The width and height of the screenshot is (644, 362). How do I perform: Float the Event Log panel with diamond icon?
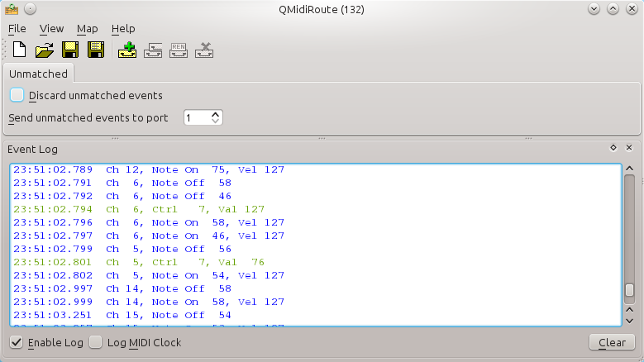613,148
